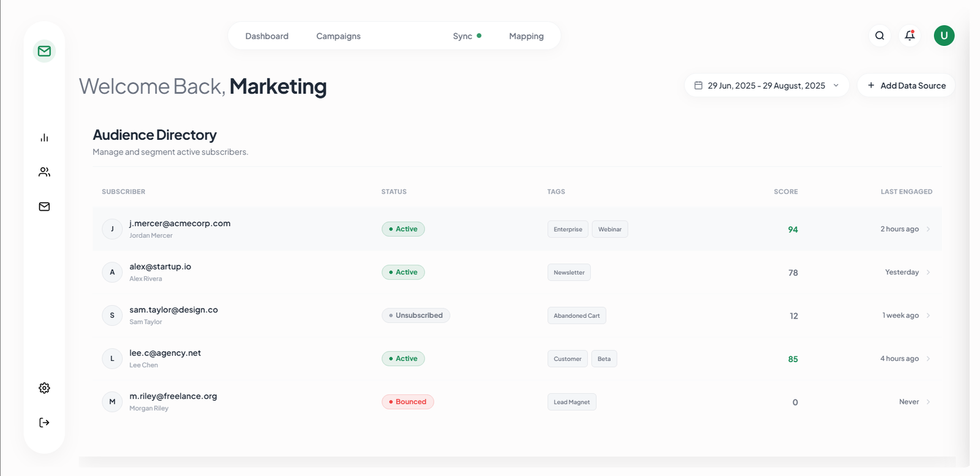
Task: Click the Unsubscribed status badge
Action: 416,315
